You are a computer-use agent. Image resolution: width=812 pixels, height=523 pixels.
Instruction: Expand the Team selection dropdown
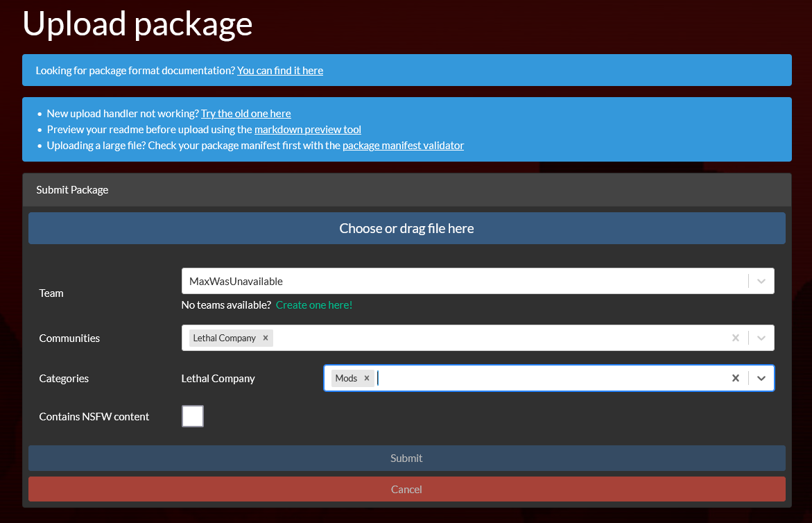pyautogui.click(x=761, y=281)
